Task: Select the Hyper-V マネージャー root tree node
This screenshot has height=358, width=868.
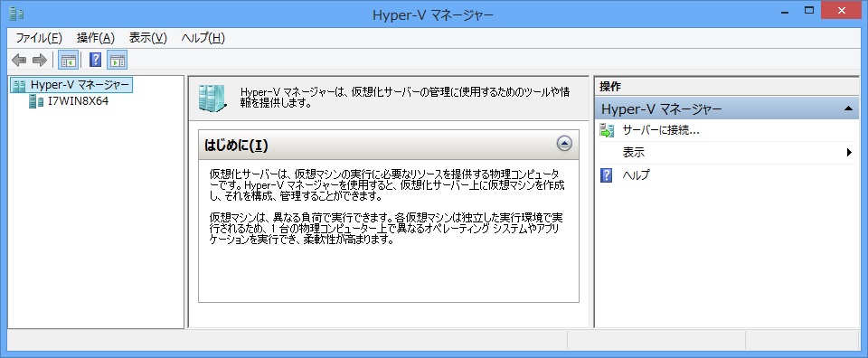Action: 71,85
